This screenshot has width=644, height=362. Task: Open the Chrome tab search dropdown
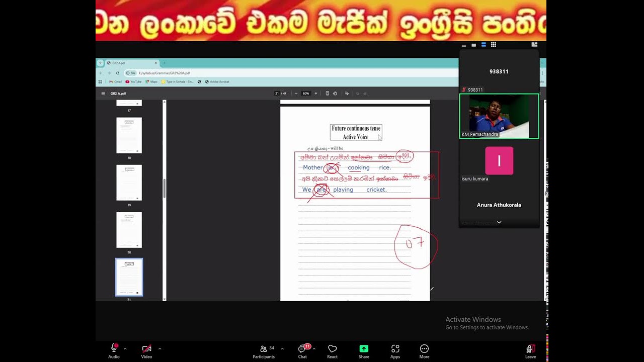pyautogui.click(x=100, y=63)
